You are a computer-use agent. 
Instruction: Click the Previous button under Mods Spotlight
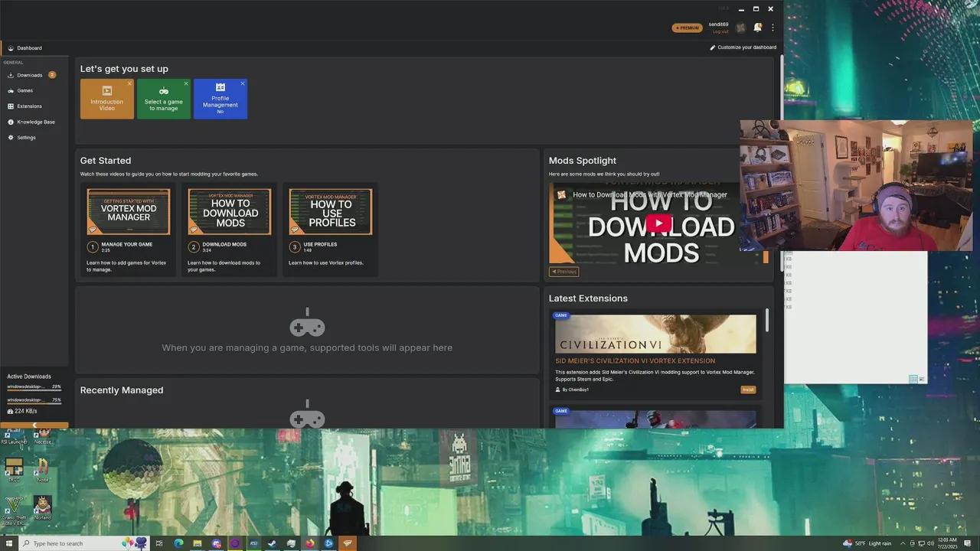pos(564,272)
